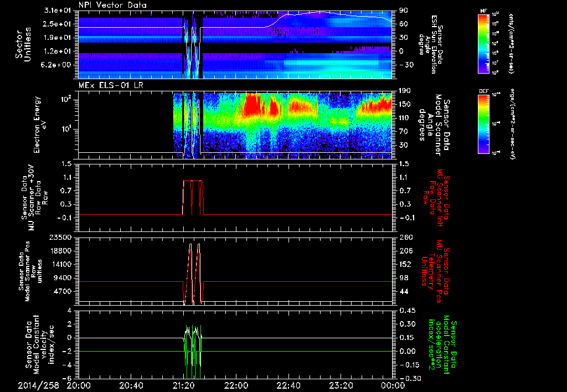Click the "ergs/(cm**2-sr-sec-eV)" units label
Viewport: 567px width, 392px height.
point(512,123)
